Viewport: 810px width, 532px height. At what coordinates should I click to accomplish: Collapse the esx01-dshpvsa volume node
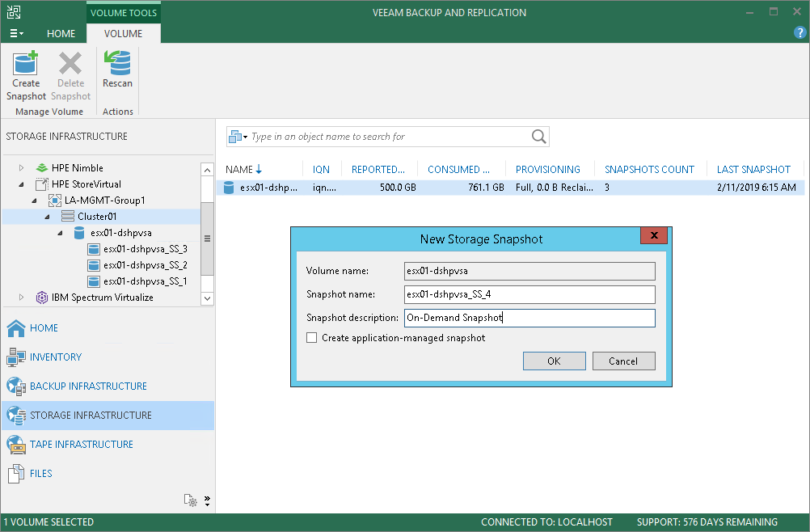60,233
